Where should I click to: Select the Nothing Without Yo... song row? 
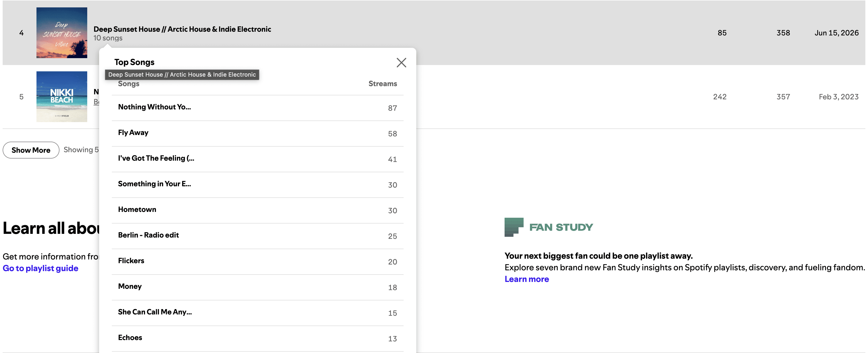pos(257,108)
